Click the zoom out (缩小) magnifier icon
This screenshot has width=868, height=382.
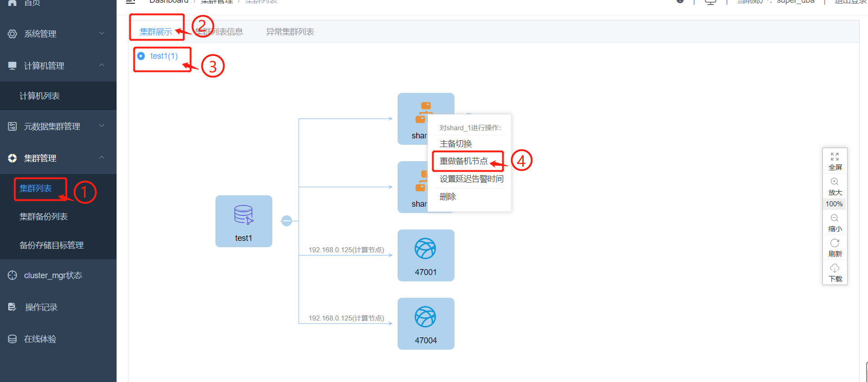click(834, 218)
